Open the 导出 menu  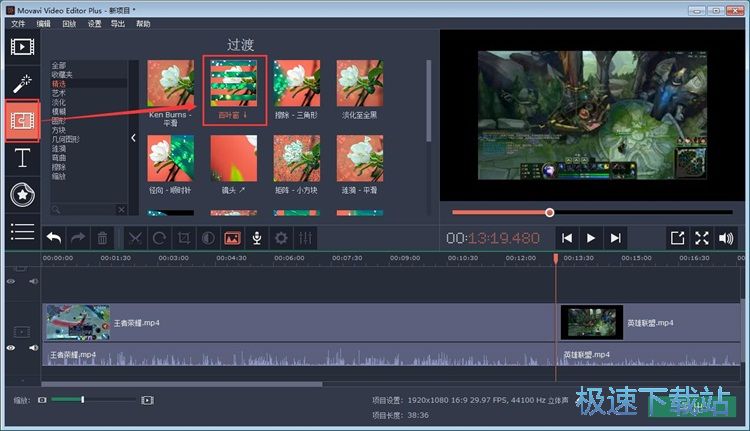click(x=118, y=23)
